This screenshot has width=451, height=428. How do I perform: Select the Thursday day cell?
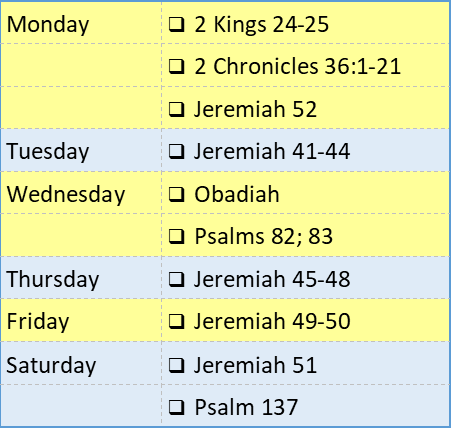81,278
